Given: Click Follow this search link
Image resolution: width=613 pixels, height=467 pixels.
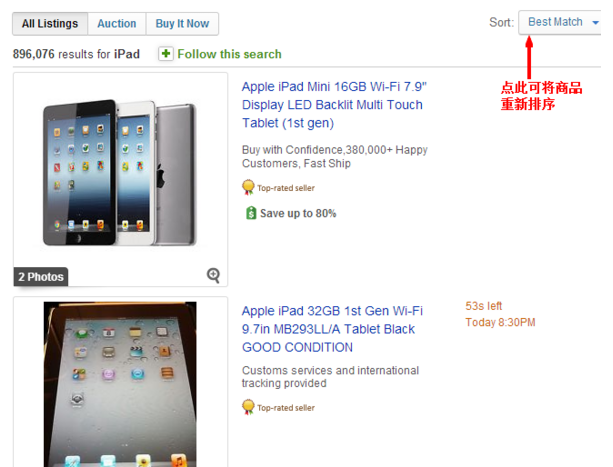Looking at the screenshot, I should [229, 54].
